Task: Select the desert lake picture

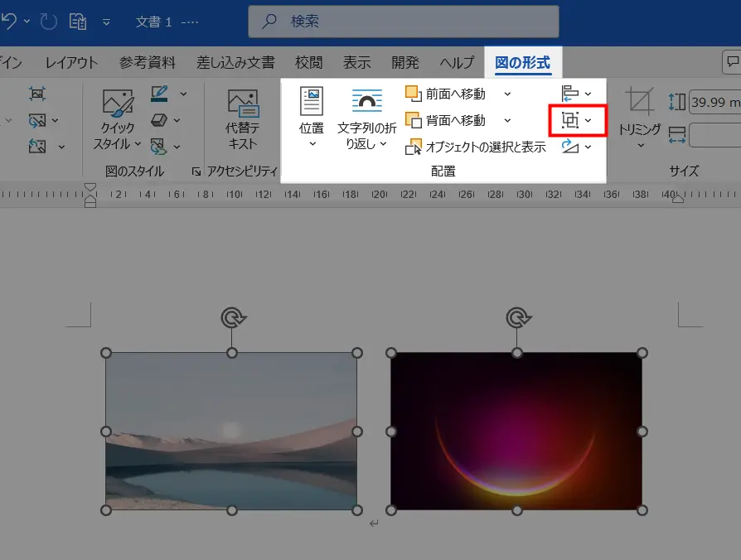Action: coord(231,431)
